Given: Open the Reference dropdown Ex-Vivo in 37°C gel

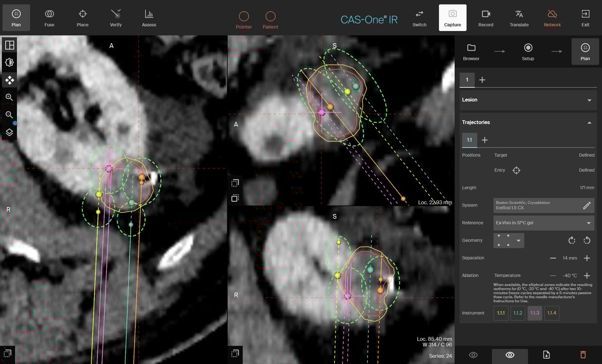Looking at the screenshot, I should coord(544,223).
